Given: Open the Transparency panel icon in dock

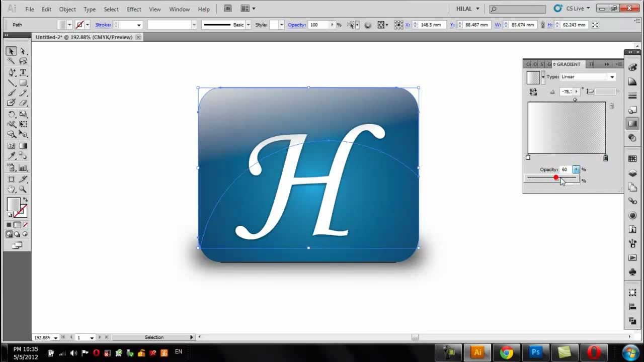Looking at the screenshot, I should click(632, 138).
